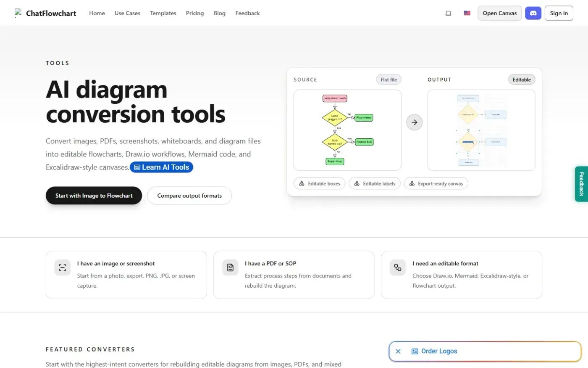Image resolution: width=588 pixels, height=368 pixels.
Task: Click the icon in Export-ready canvas chip
Action: point(412,183)
